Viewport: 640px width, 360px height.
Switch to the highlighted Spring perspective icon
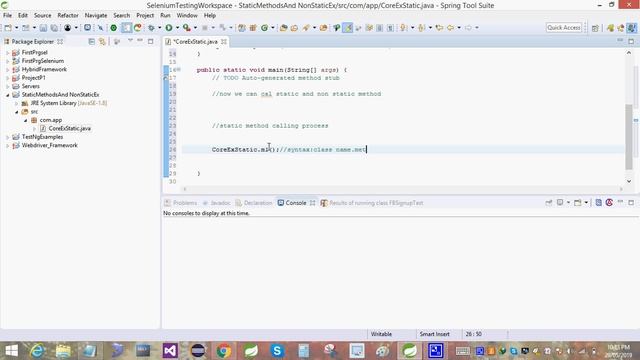click(x=631, y=28)
